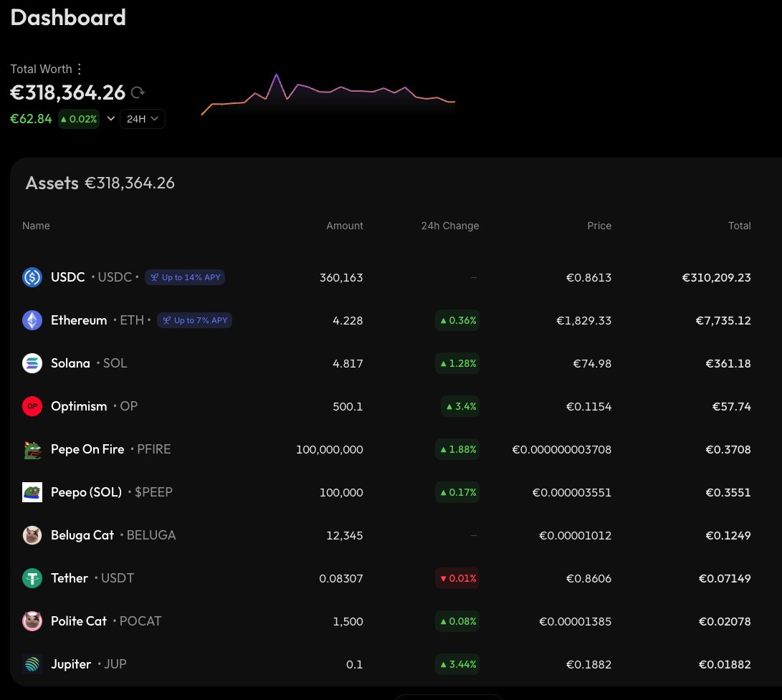Image resolution: width=782 pixels, height=700 pixels.
Task: Open the Beluga Cat asset name
Action: pos(82,535)
